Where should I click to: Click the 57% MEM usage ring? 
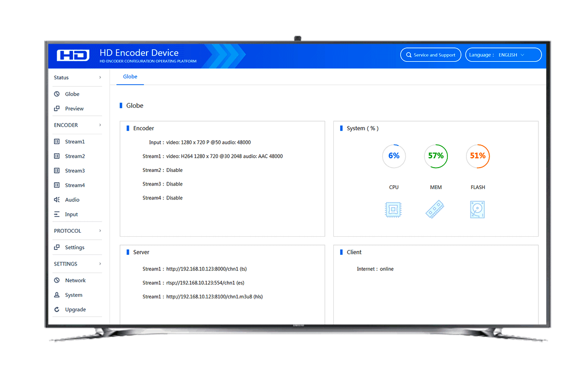click(x=436, y=156)
